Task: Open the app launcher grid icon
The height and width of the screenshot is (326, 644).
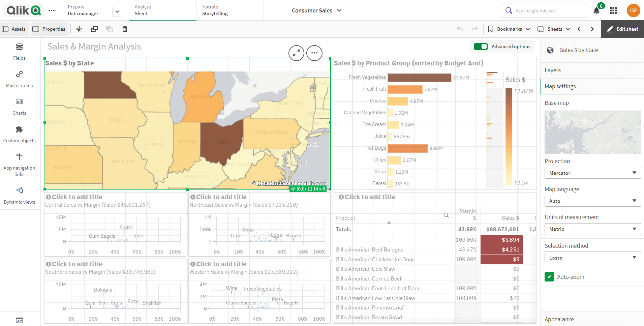Action: point(613,11)
